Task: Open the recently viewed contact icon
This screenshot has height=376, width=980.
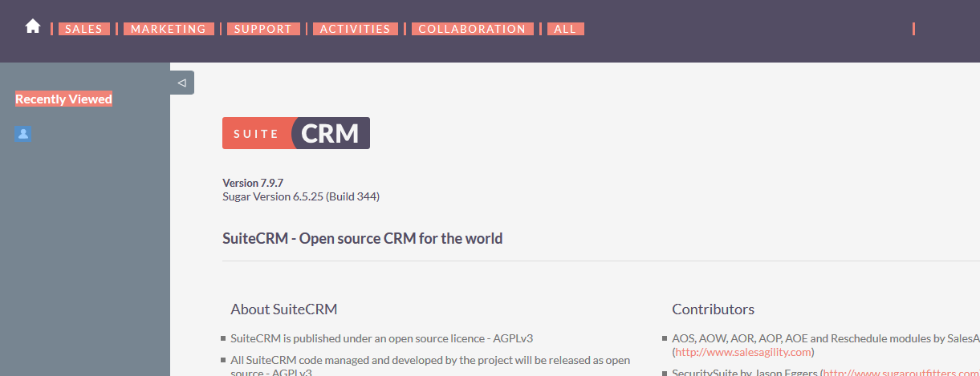Action: [x=22, y=134]
